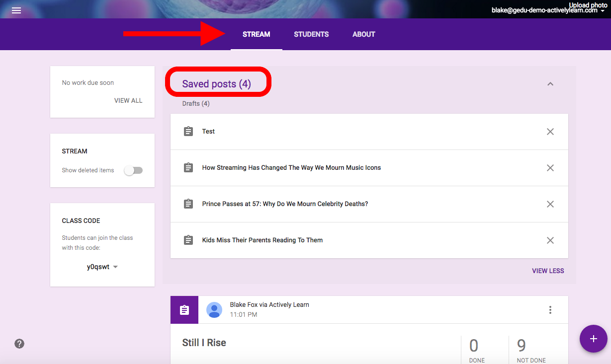Open the class code y0qswt dropdown
Screen dimensions: 611x364
[102, 267]
